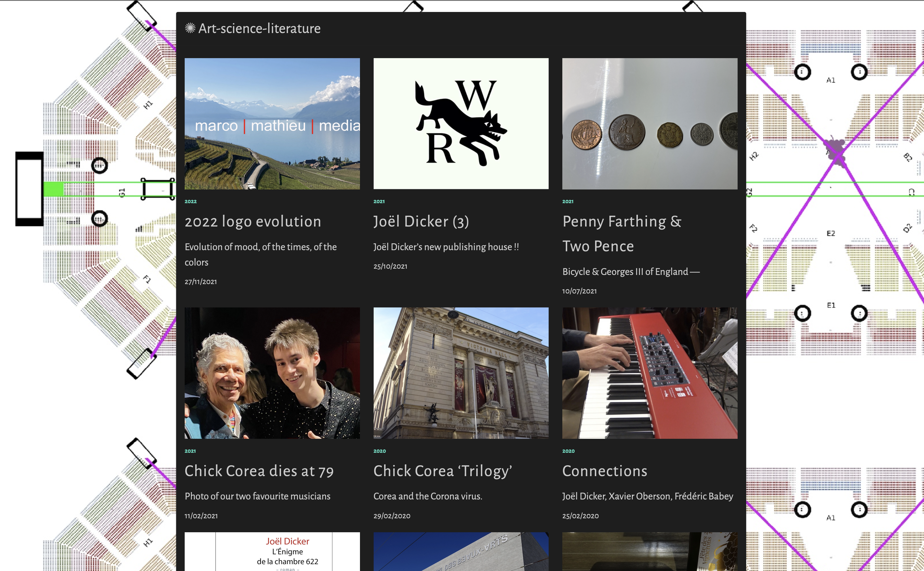924x571 pixels.
Task: Click 'Penny Farthing & Two Pence' title
Action: click(x=621, y=233)
